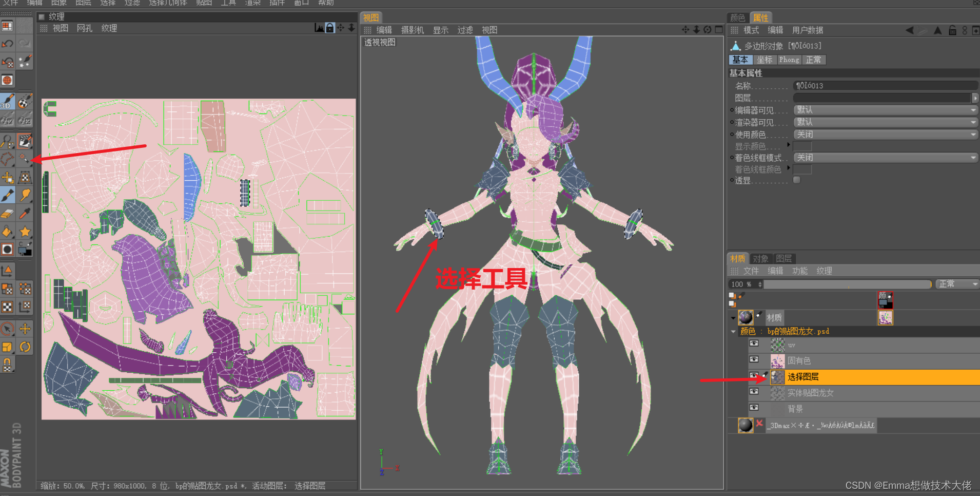The height and width of the screenshot is (496, 980).
Task: Click the 基本 attribute button
Action: pos(740,60)
